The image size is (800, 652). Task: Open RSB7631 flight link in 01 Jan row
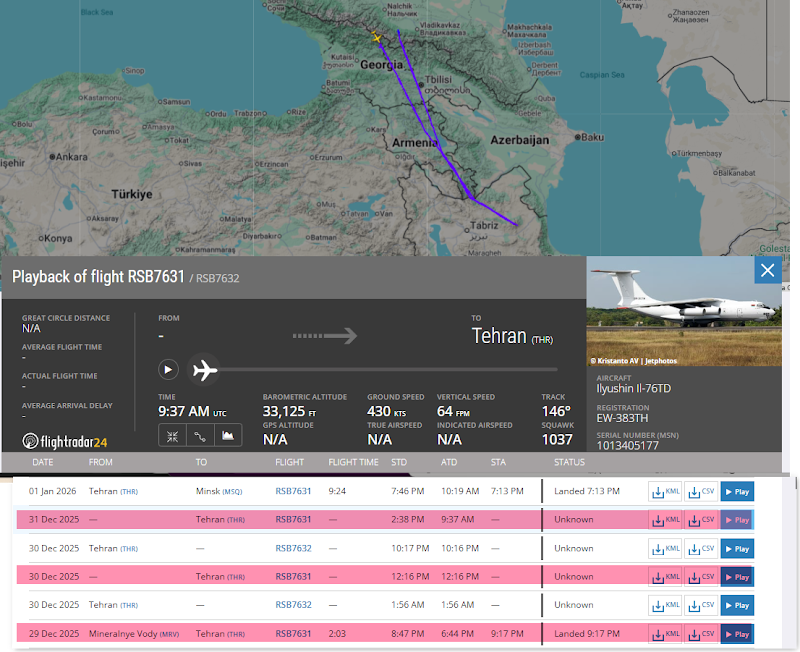(x=293, y=491)
